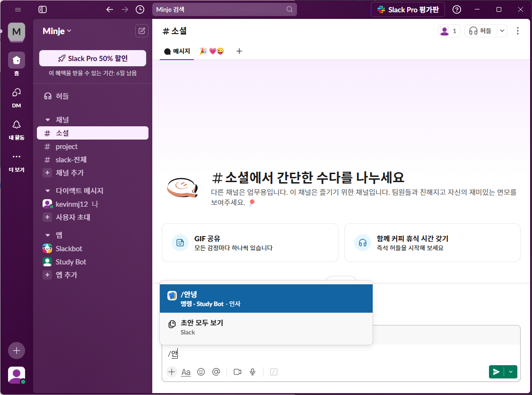Open the emoji picker smiley
This screenshot has width=532, height=395.
click(x=201, y=372)
